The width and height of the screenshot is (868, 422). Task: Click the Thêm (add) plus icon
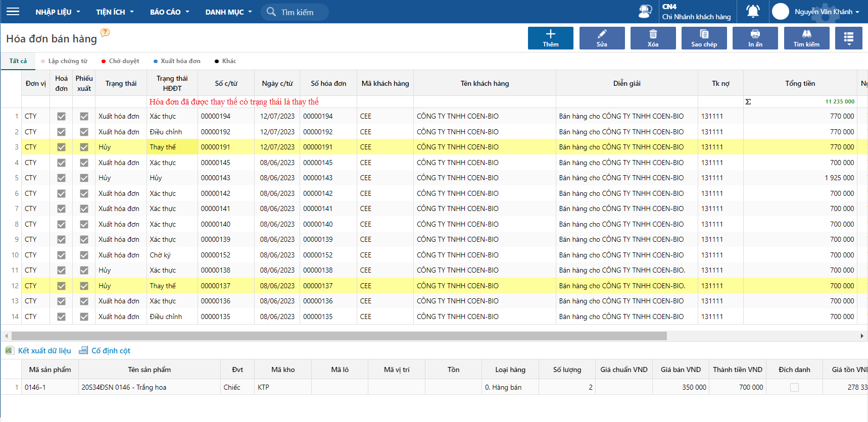(x=550, y=34)
